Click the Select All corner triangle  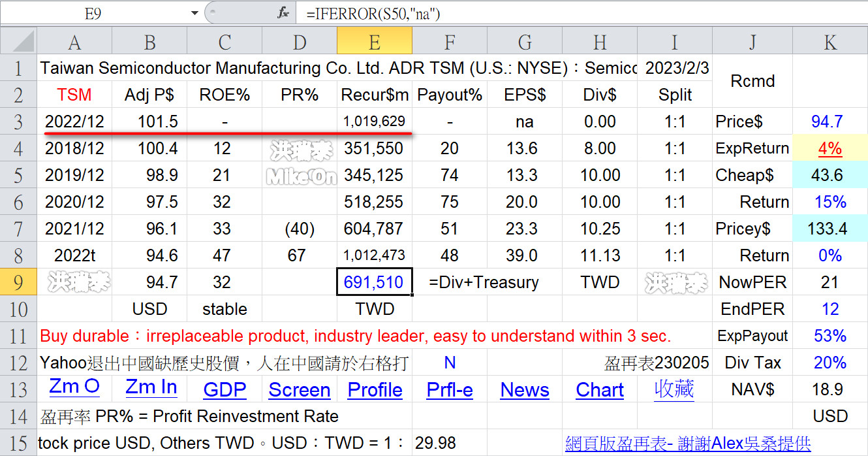click(x=18, y=42)
